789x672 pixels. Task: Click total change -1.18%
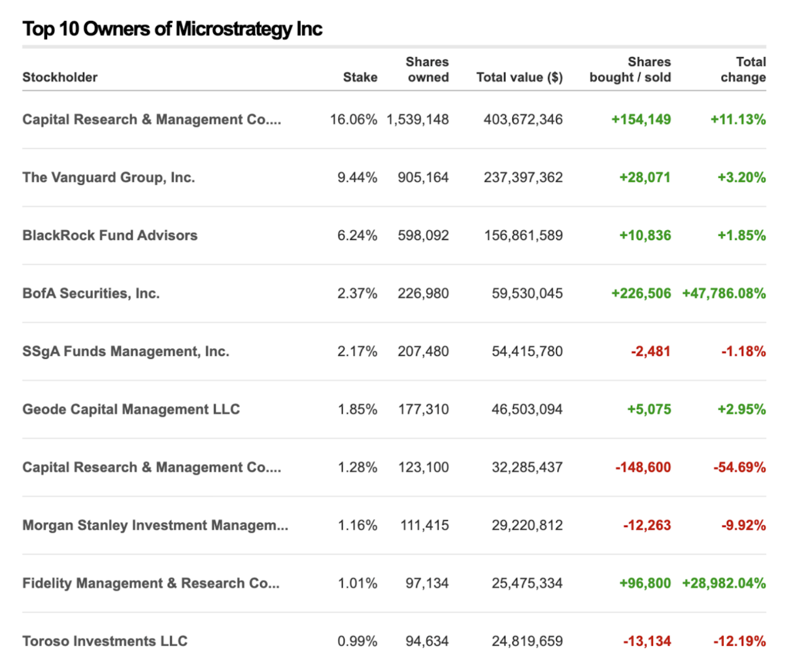point(744,352)
